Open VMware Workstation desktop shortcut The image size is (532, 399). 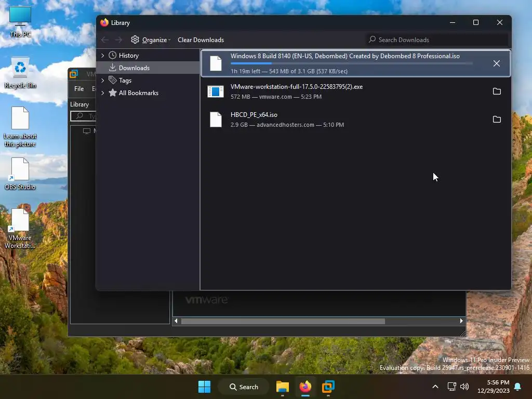pos(20,229)
